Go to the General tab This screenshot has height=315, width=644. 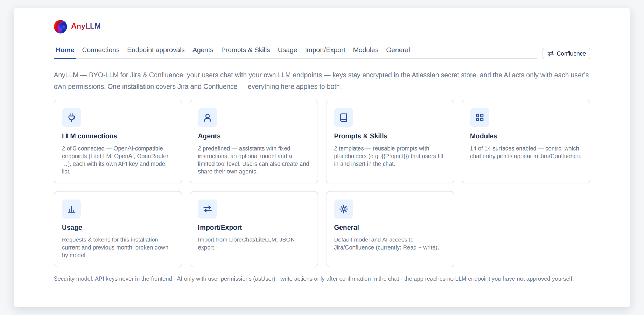[x=398, y=50]
